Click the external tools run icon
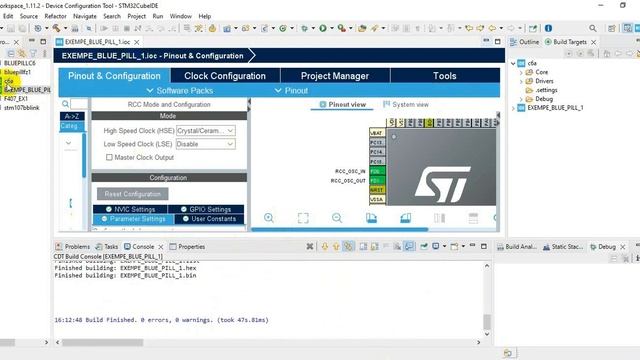The image size is (640, 360). click(341, 28)
